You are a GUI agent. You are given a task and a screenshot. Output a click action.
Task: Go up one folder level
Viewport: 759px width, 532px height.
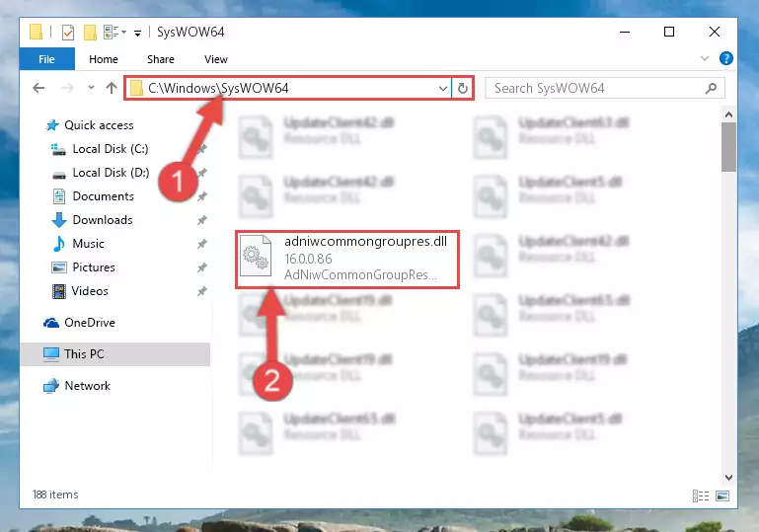click(x=112, y=88)
